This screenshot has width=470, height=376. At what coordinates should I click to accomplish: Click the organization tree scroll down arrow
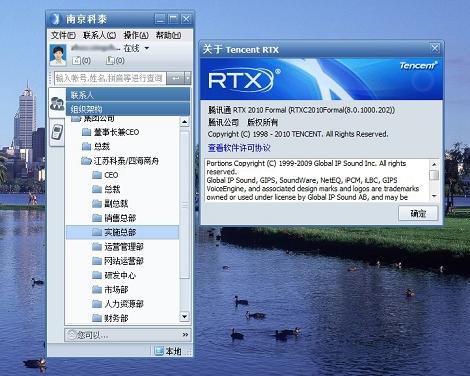pyautogui.click(x=185, y=317)
